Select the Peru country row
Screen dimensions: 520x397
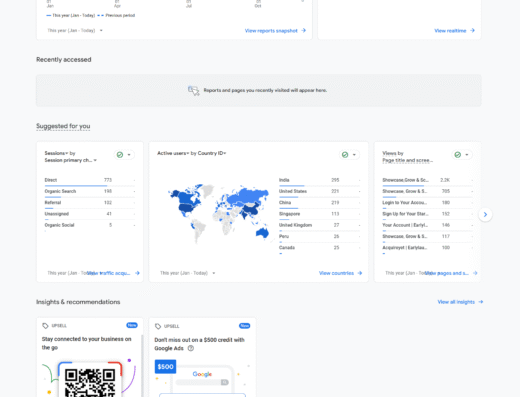[x=320, y=237]
